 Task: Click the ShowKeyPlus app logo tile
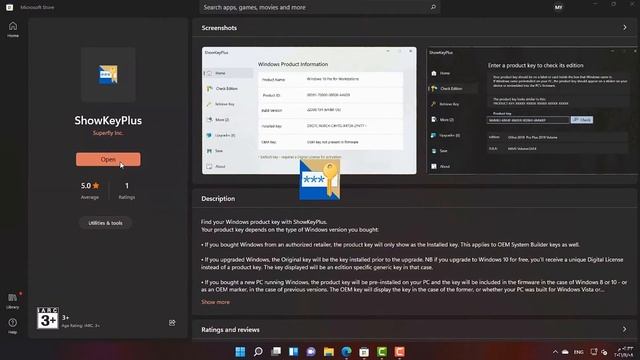coord(108,74)
